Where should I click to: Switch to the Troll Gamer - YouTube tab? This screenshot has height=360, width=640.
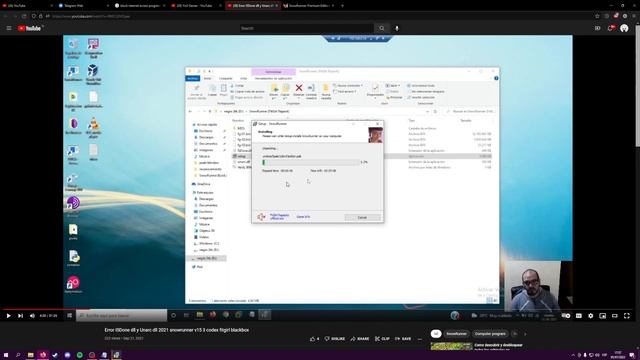pyautogui.click(x=196, y=6)
